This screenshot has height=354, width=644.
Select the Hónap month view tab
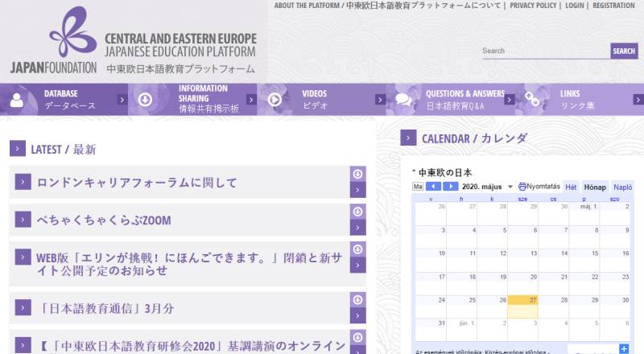(x=595, y=187)
